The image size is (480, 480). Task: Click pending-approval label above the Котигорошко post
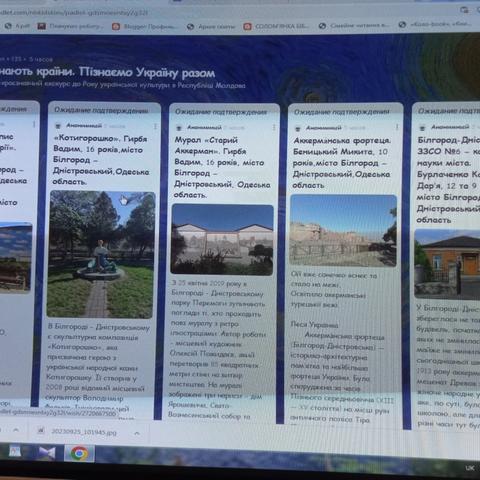pyautogui.click(x=101, y=110)
